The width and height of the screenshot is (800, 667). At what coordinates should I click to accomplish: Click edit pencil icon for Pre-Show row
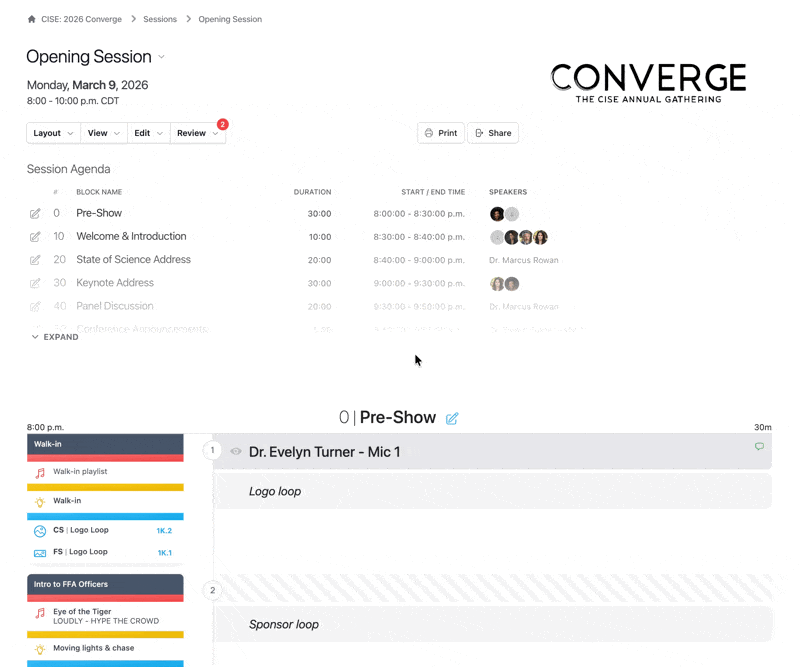(35, 214)
